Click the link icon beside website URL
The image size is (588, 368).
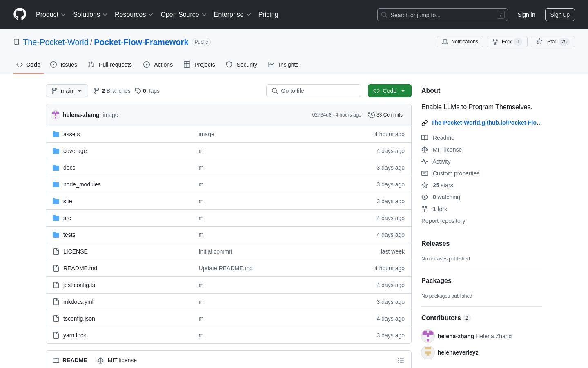pyautogui.click(x=425, y=123)
